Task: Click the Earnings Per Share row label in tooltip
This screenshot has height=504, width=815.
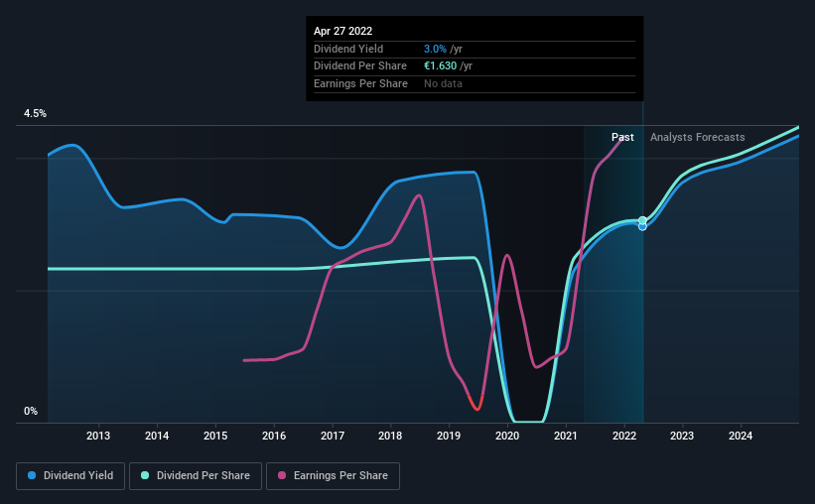Action: pyautogui.click(x=360, y=83)
